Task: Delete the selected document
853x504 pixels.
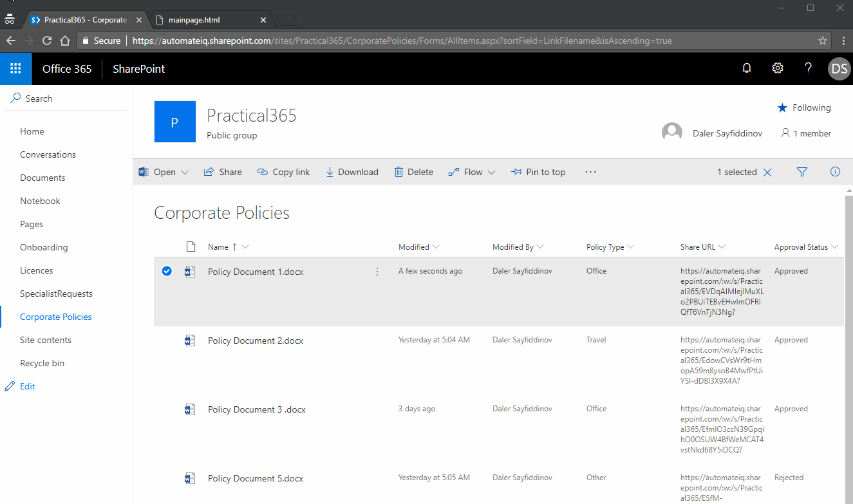Action: point(413,172)
